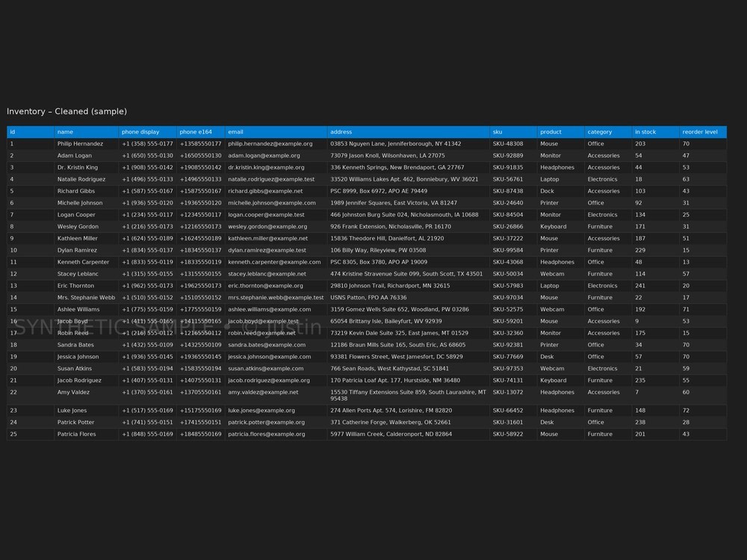
Task: Select SKU-58922 cell
Action: 513,435
